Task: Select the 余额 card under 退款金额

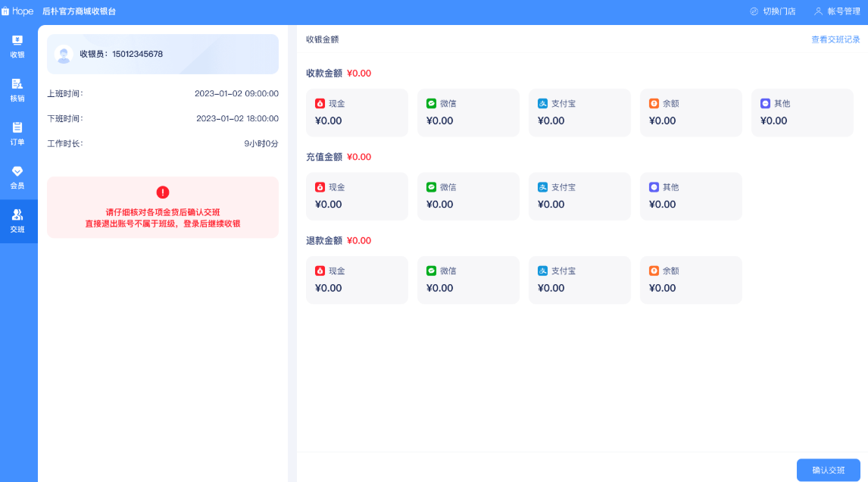Action: (x=691, y=280)
